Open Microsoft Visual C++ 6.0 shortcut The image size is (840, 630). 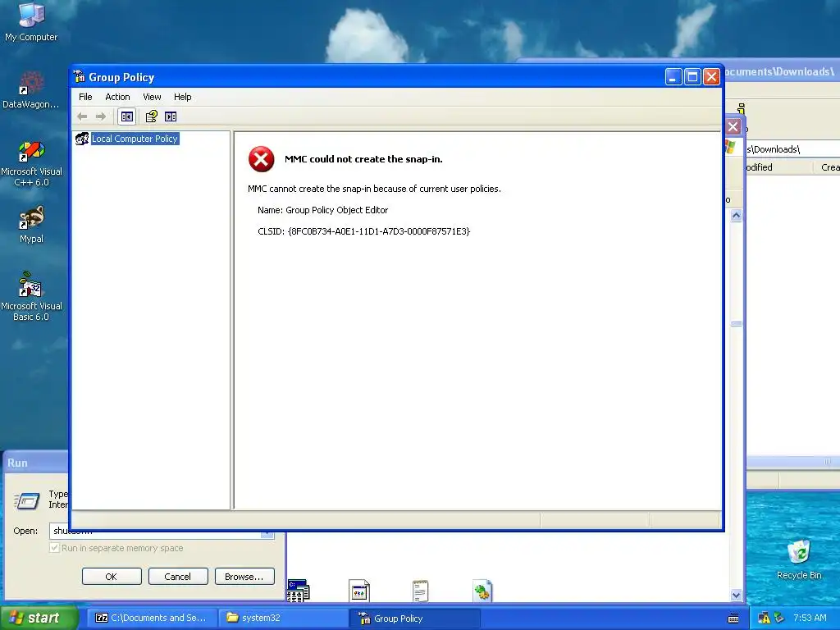(x=31, y=163)
